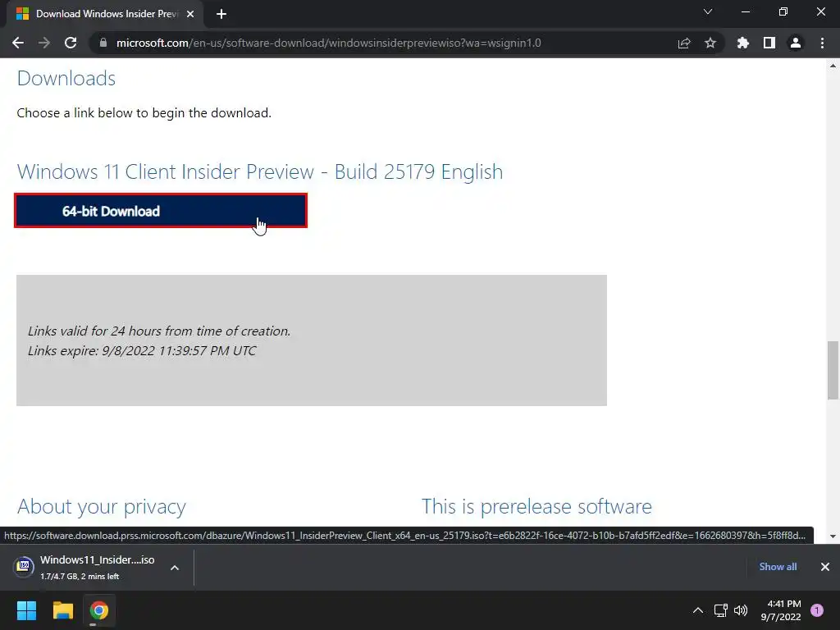The width and height of the screenshot is (840, 630).
Task: Open the notification badge icon
Action: pos(817,610)
